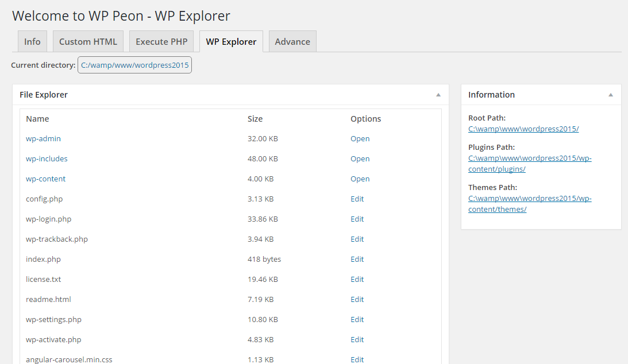Follow the Root Path link
The image size is (628, 364).
point(523,129)
